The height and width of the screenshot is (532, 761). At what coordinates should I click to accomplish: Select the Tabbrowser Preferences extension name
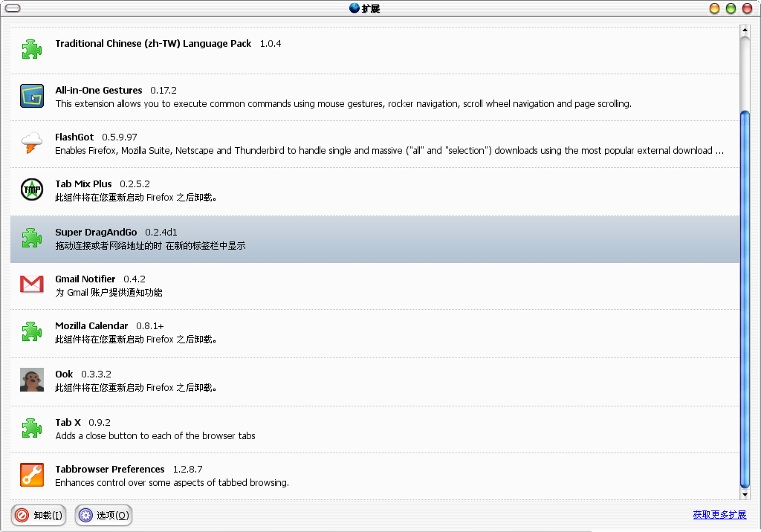tap(110, 470)
